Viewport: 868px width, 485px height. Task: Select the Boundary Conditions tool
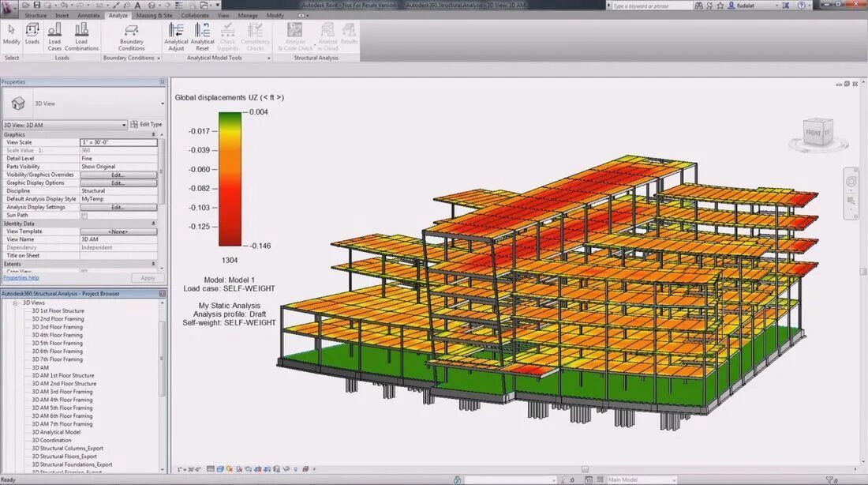point(131,37)
